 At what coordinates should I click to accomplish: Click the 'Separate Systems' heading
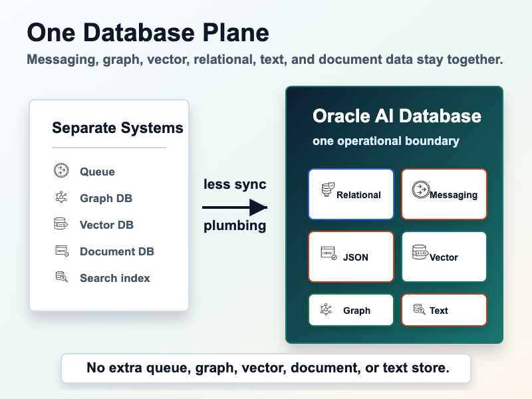pyautogui.click(x=118, y=128)
